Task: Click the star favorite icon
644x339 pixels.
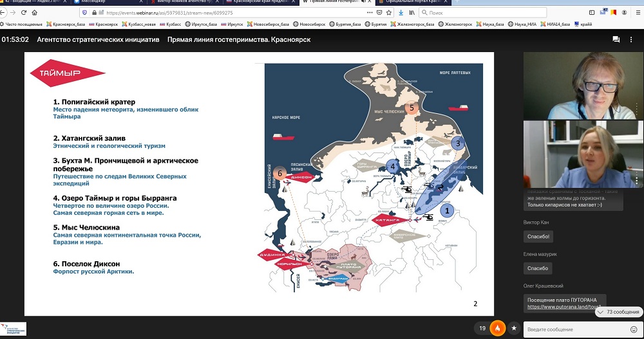Action: pos(513,328)
